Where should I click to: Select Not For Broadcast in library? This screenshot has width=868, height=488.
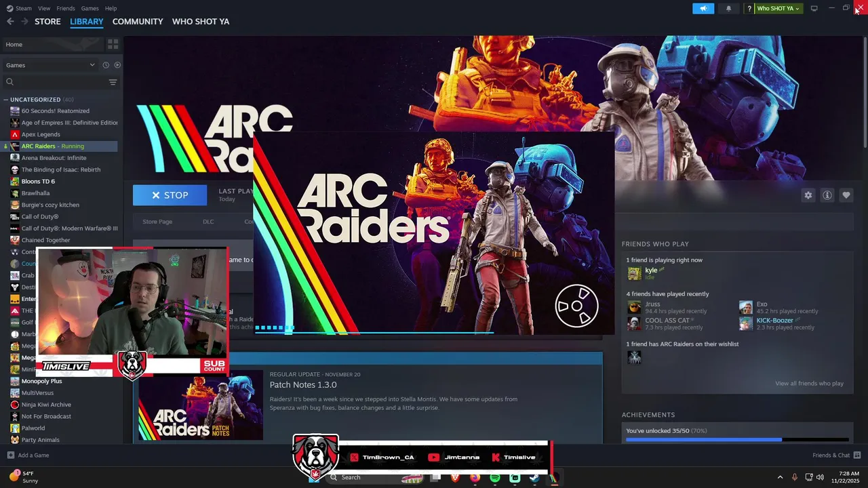[x=46, y=416]
